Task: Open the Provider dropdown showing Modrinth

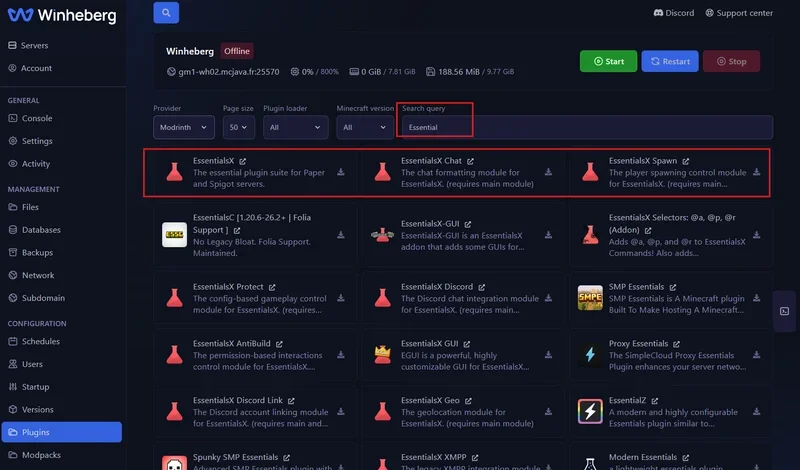Action: [184, 127]
